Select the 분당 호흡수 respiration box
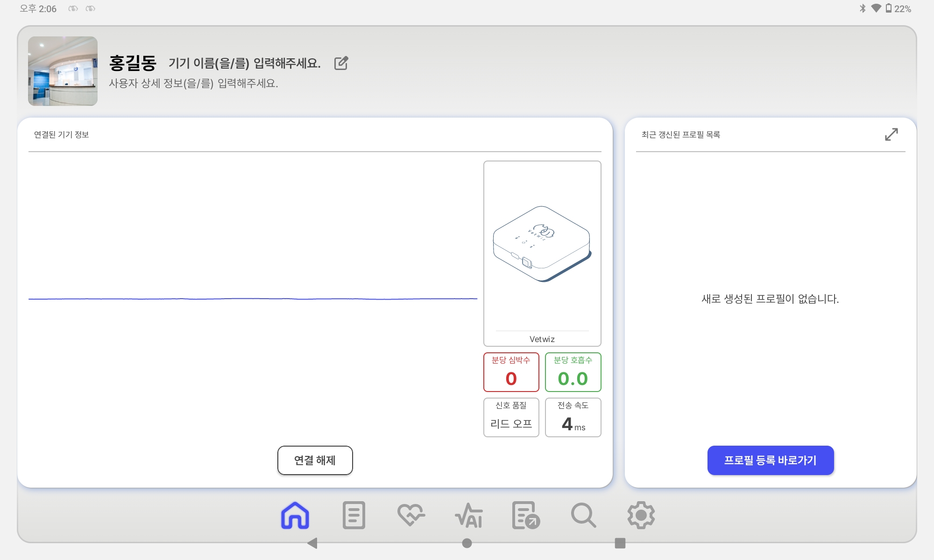 [x=573, y=372]
